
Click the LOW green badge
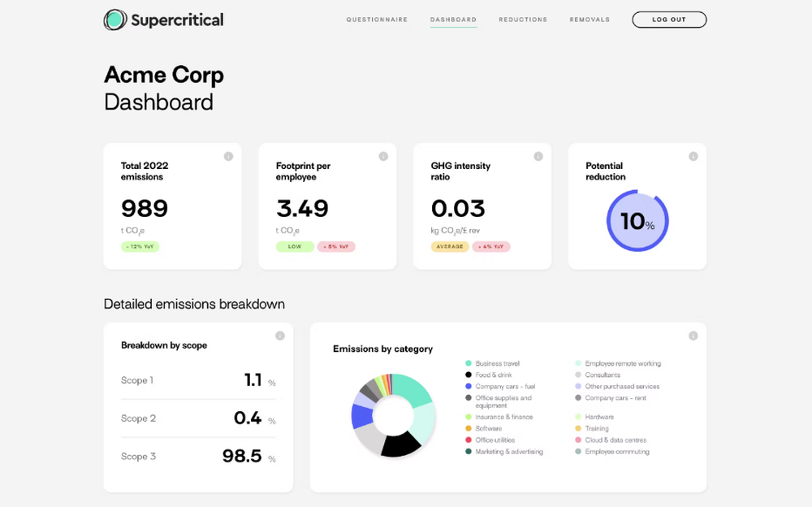point(295,247)
